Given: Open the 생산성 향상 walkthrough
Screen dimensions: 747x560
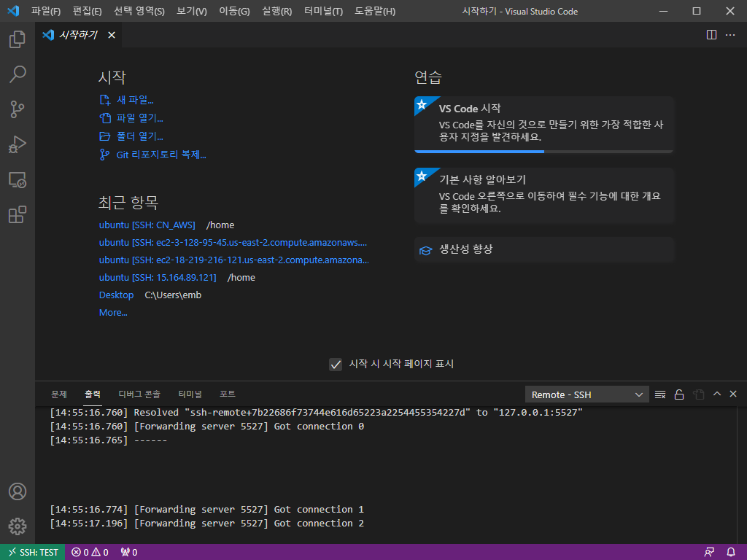Looking at the screenshot, I should 543,249.
